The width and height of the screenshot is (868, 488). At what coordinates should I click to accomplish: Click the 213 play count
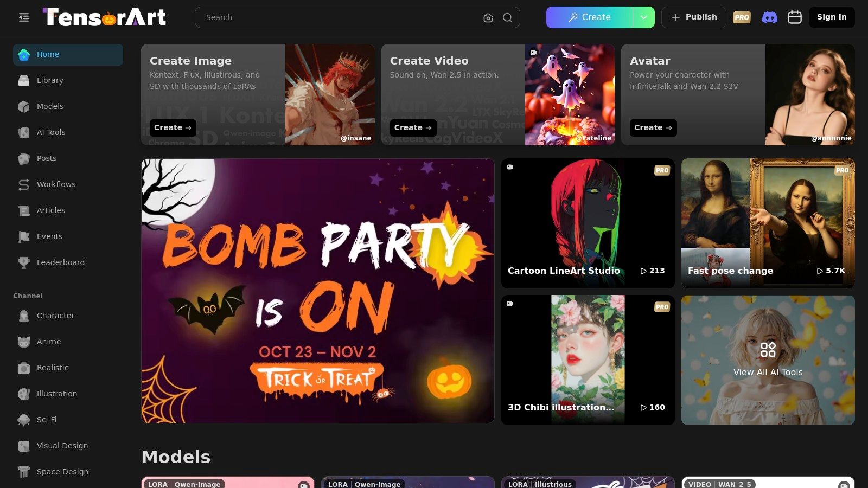[653, 271]
